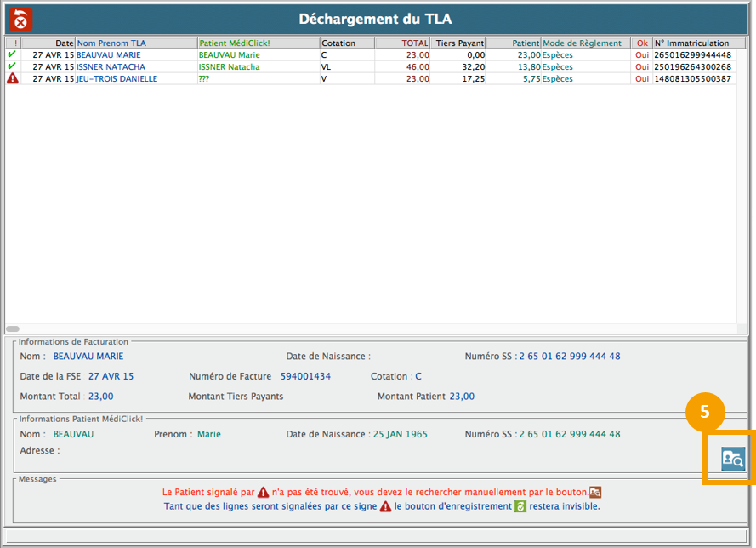
Task: Click the ??? unknown patient cell
Action: (x=204, y=78)
